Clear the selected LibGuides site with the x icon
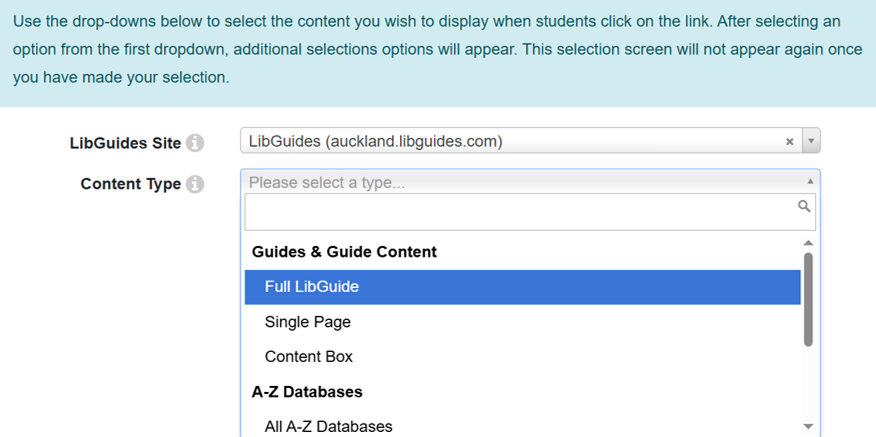Image resolution: width=876 pixels, height=437 pixels. point(789,142)
